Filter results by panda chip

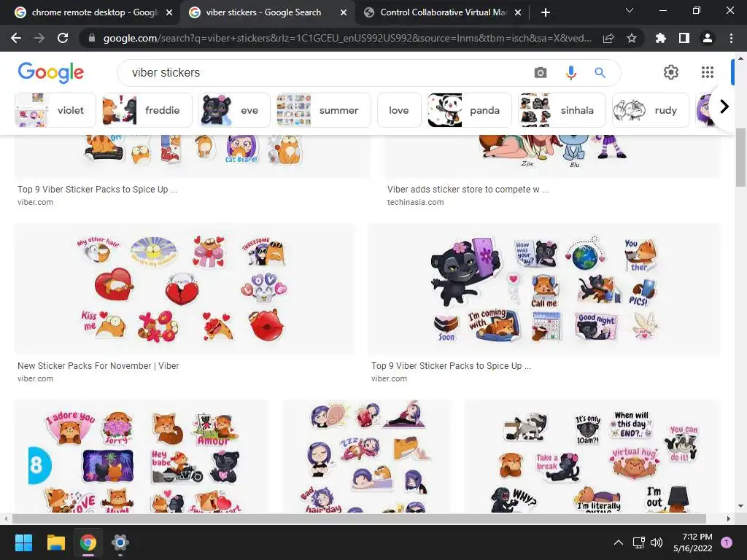pos(470,111)
